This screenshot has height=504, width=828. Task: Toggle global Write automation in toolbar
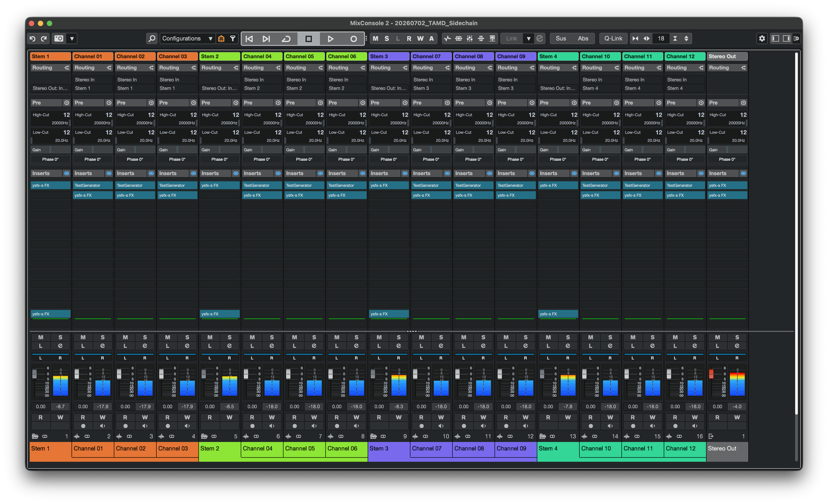420,39
